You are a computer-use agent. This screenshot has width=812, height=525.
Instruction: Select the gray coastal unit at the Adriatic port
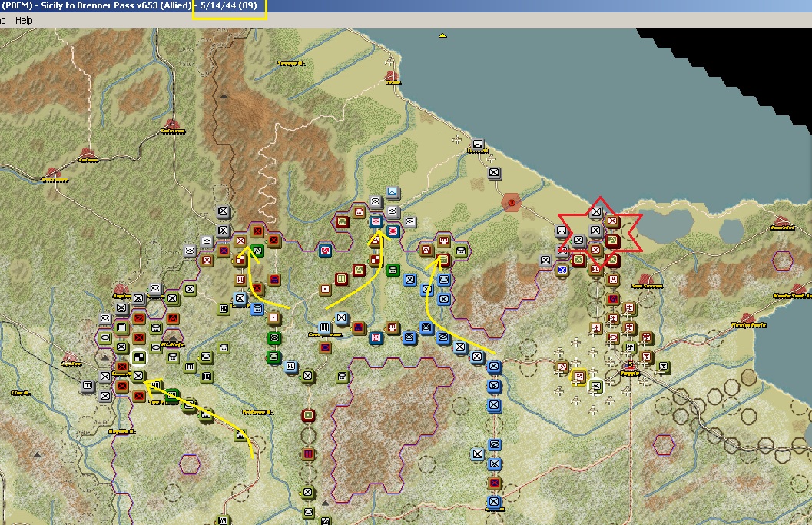(478, 144)
